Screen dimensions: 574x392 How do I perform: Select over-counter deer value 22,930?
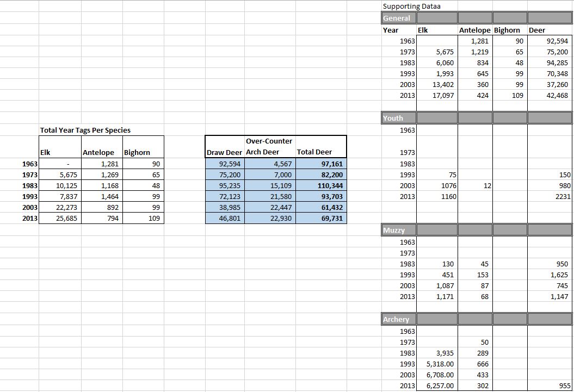click(x=270, y=219)
